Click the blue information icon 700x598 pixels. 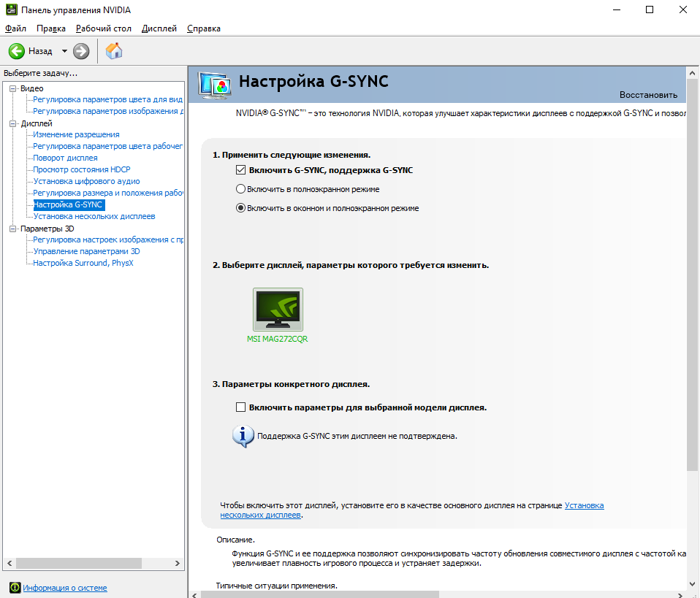(x=243, y=436)
